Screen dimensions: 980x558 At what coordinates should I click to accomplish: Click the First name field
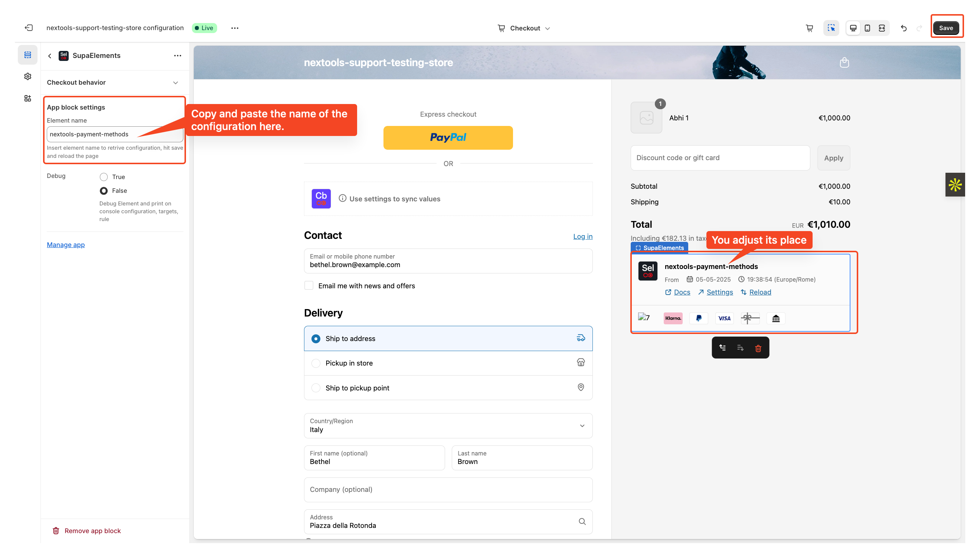(x=375, y=458)
